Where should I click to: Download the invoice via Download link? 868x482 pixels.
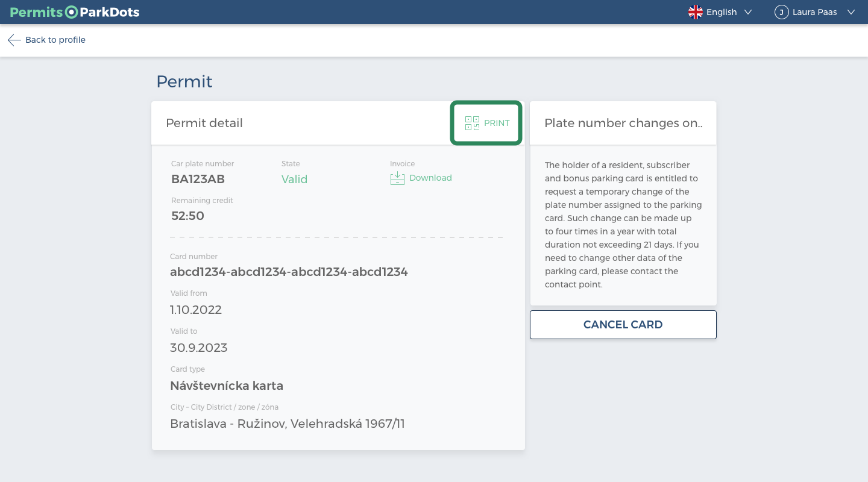point(430,178)
